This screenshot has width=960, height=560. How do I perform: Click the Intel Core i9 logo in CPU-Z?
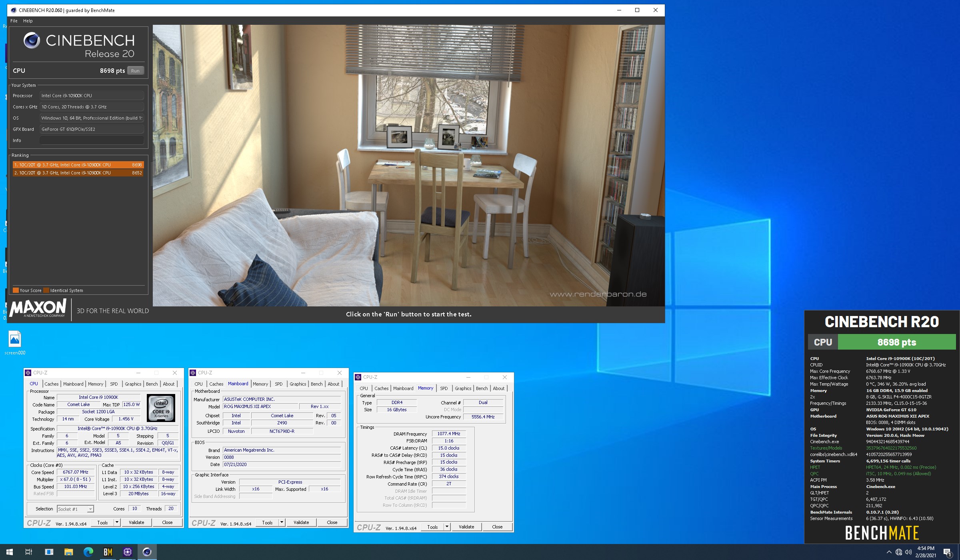161,408
